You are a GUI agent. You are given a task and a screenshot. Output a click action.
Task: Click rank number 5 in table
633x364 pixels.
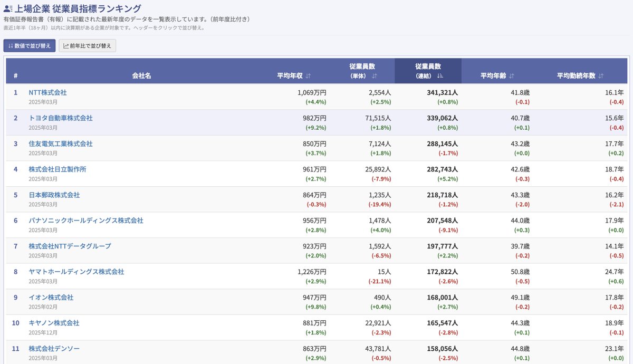[16, 195]
